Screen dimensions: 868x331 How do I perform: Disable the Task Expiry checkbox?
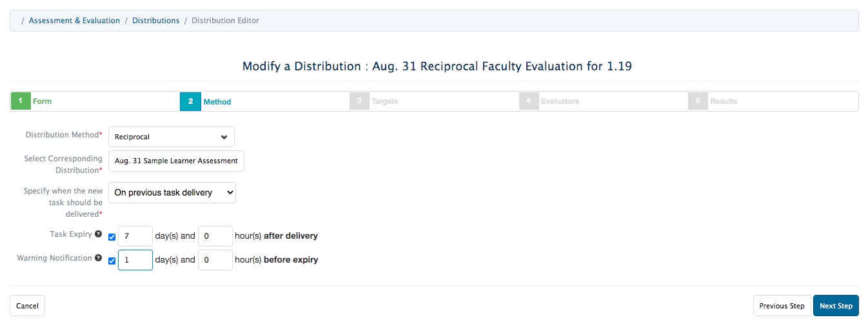coord(112,237)
